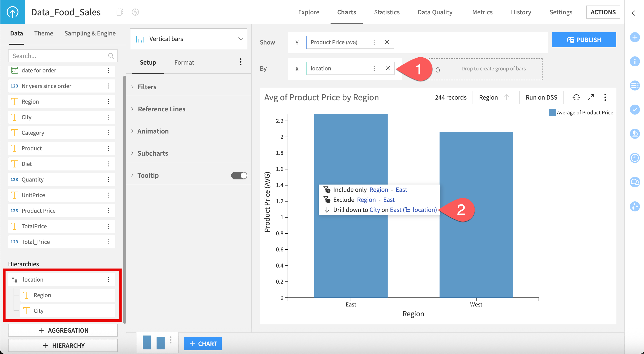The image size is (644, 354).
Task: Expand the Reference Lines section
Action: pos(161,109)
